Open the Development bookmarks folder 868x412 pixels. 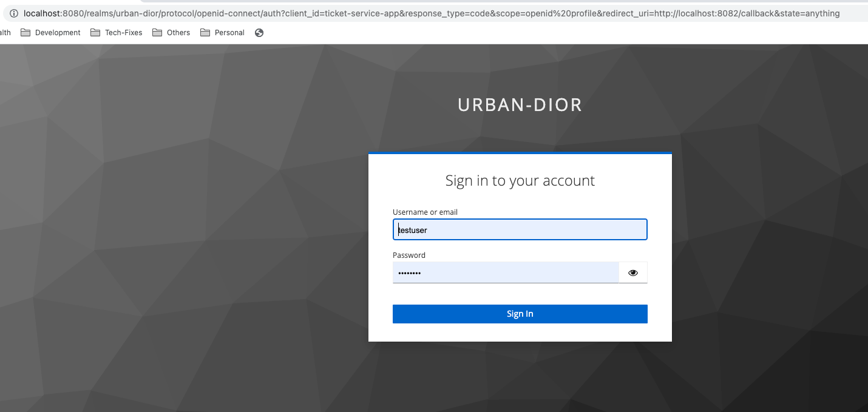(x=51, y=33)
